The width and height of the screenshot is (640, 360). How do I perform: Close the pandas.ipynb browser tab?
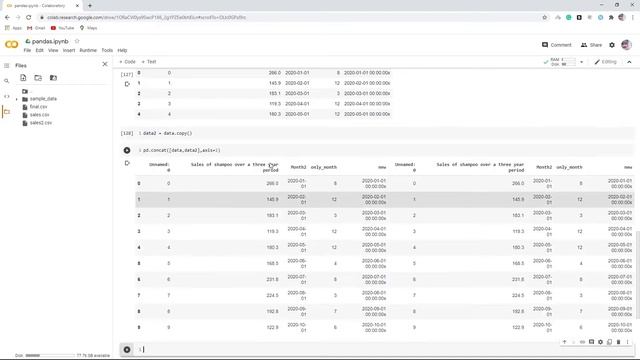click(x=77, y=6)
